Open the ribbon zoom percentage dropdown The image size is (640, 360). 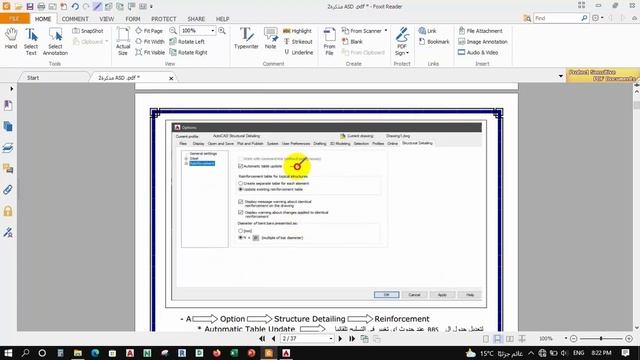(x=212, y=31)
